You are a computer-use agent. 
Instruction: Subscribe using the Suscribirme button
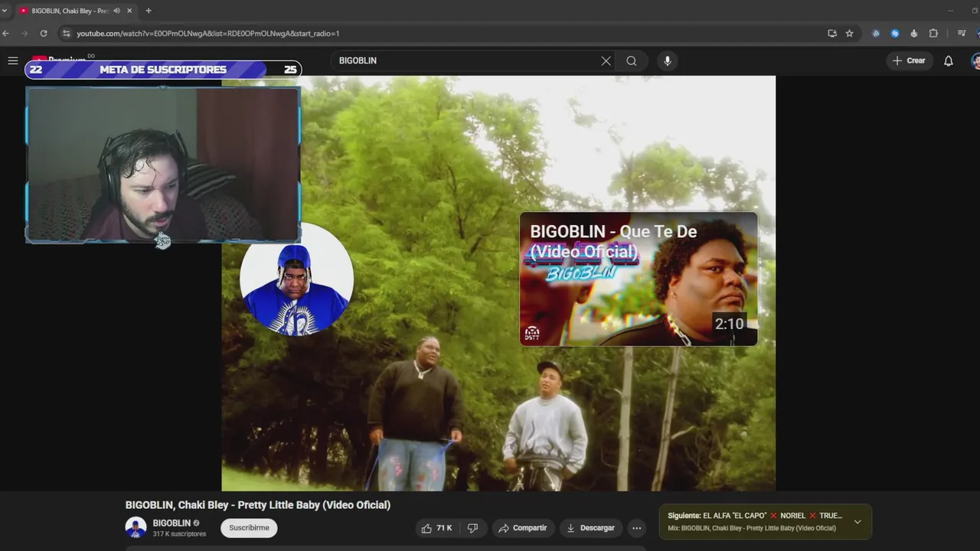point(249,528)
